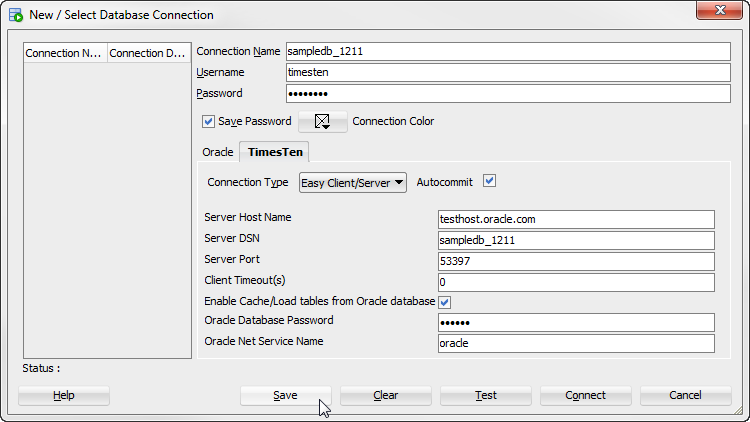The image size is (750, 422).
Task: Click the Cancel button
Action: pos(685,396)
